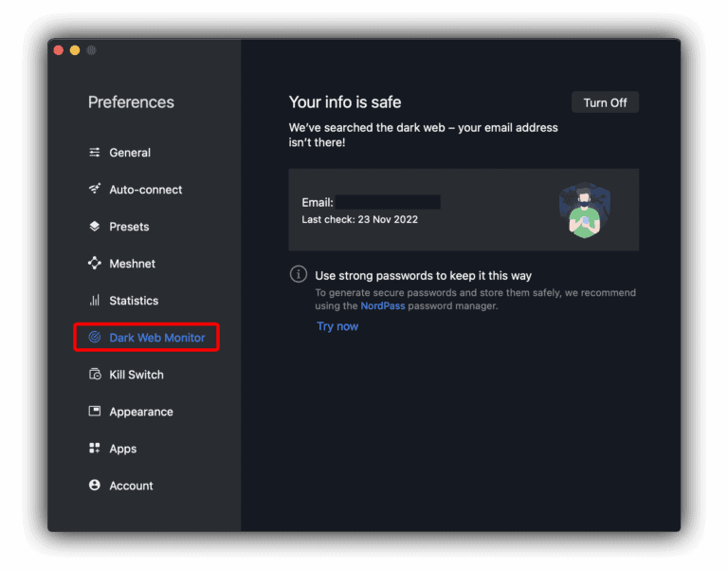Viewport: 728px width, 570px height.
Task: Click the Auto-connect wifi icon
Action: (95, 190)
